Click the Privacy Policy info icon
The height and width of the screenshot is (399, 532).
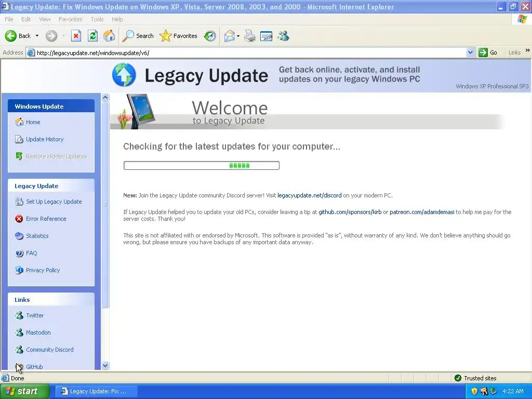[x=19, y=270]
